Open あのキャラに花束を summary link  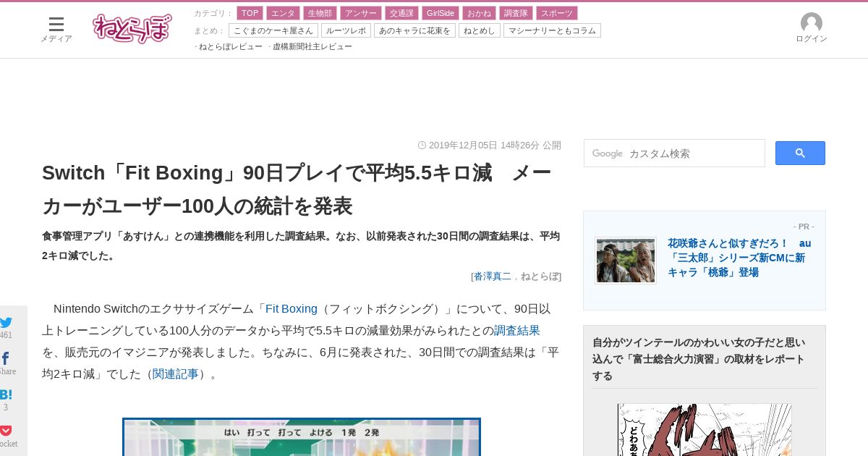tap(414, 30)
